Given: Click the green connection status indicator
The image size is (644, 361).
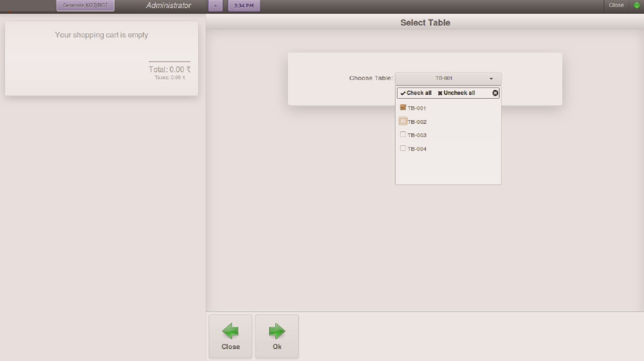Looking at the screenshot, I should click(636, 5).
